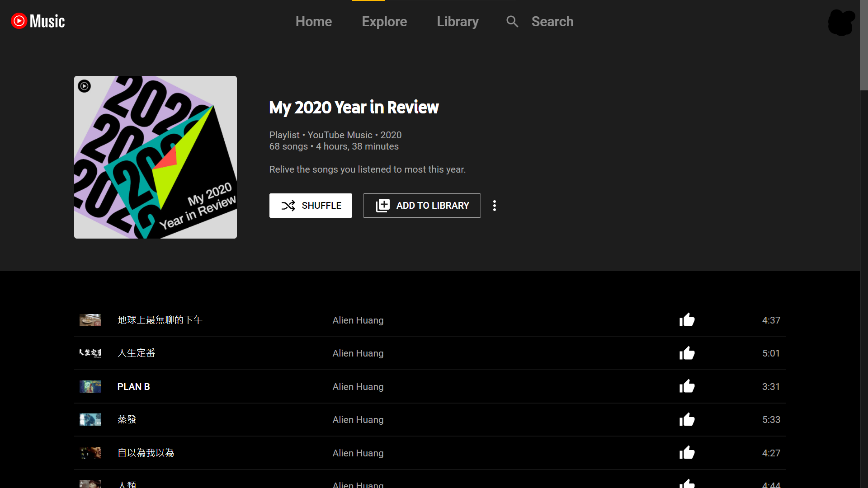Open Alien Huang artist in 自以為我以為 row

(358, 453)
